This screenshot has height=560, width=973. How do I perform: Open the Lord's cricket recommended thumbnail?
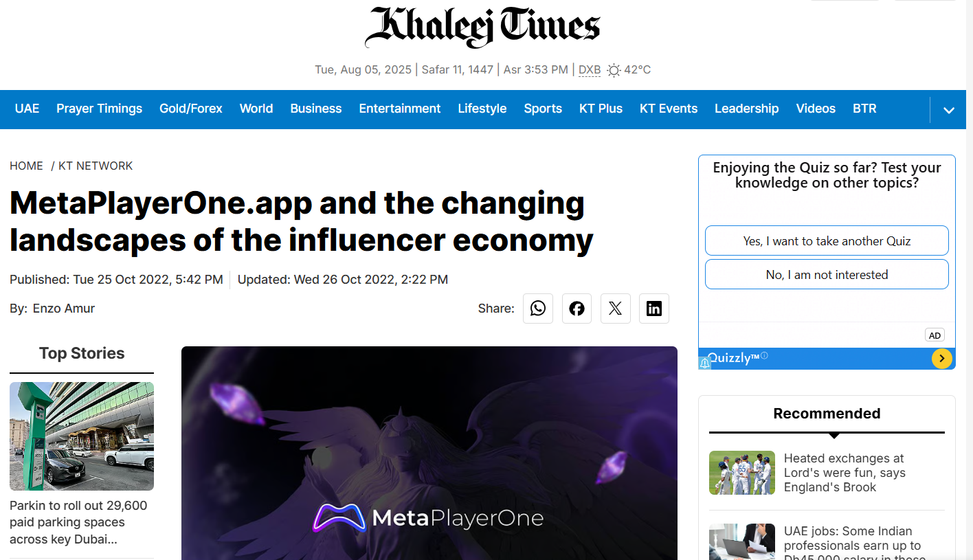[742, 473]
